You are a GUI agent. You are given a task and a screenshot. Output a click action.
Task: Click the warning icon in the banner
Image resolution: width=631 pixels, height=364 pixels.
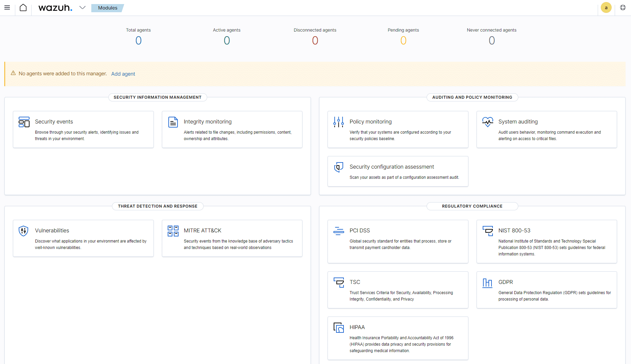click(x=13, y=73)
